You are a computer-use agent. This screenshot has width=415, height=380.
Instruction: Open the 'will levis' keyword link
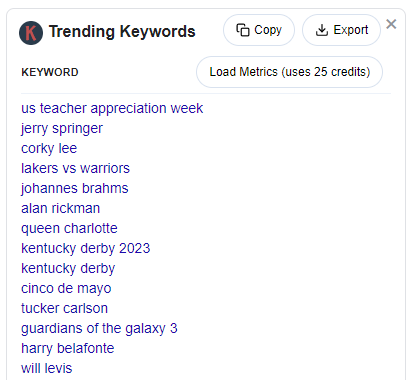[46, 368]
